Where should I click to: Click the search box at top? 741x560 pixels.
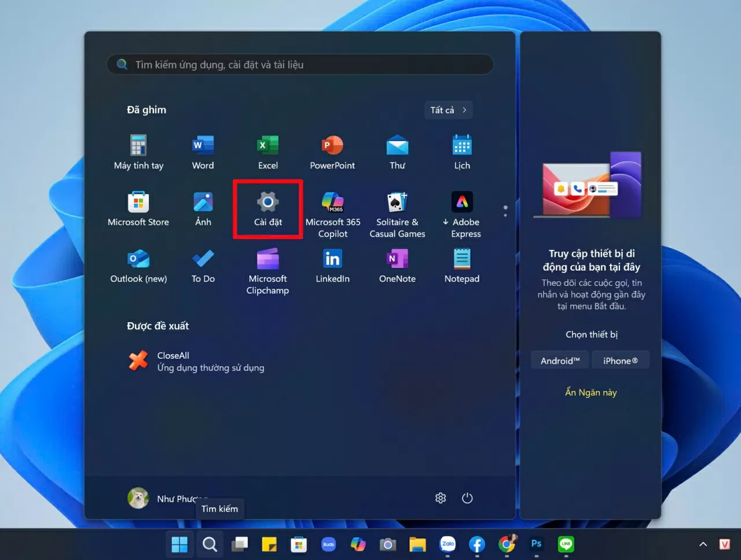(300, 65)
